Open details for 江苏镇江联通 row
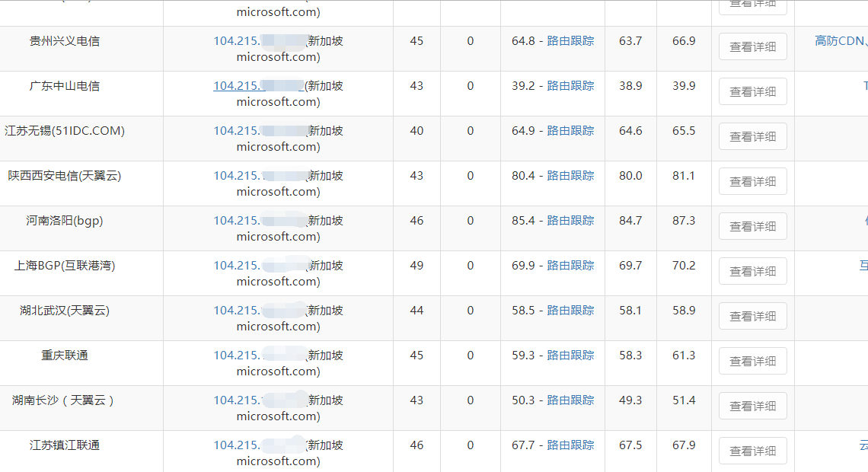 (x=753, y=451)
